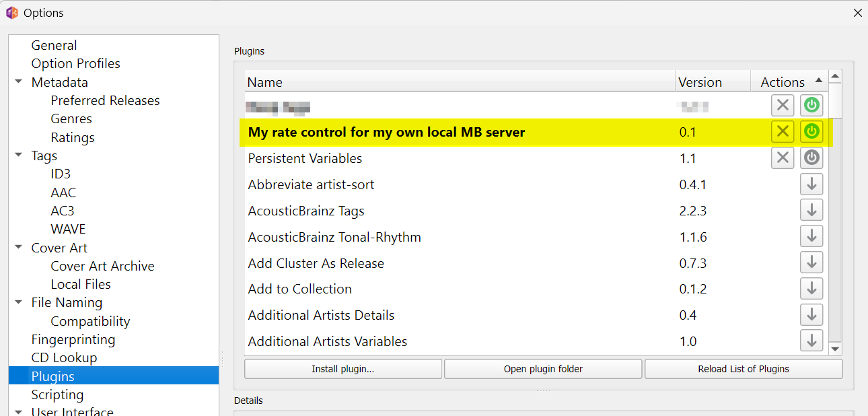The image size is (868, 416).
Task: Click the Install plugin... button
Action: [x=342, y=369]
